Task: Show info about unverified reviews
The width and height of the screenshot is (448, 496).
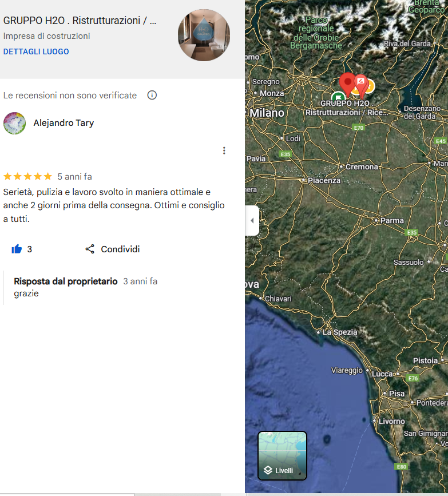Action: click(x=152, y=95)
